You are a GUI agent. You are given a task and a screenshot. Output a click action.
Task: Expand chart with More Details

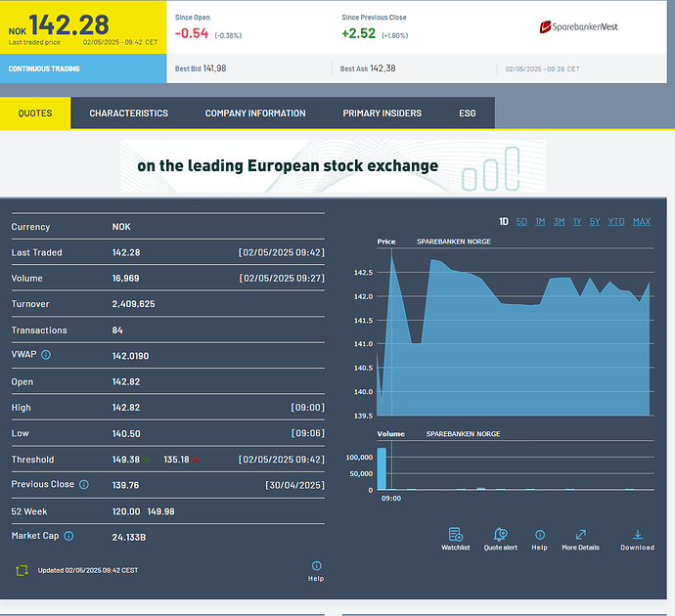[580, 539]
